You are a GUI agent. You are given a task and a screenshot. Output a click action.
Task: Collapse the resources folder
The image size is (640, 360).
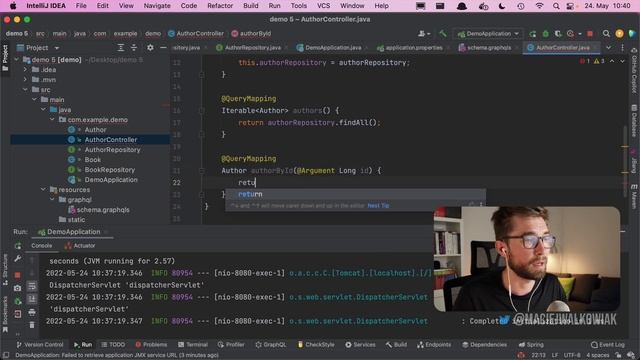tap(43, 190)
